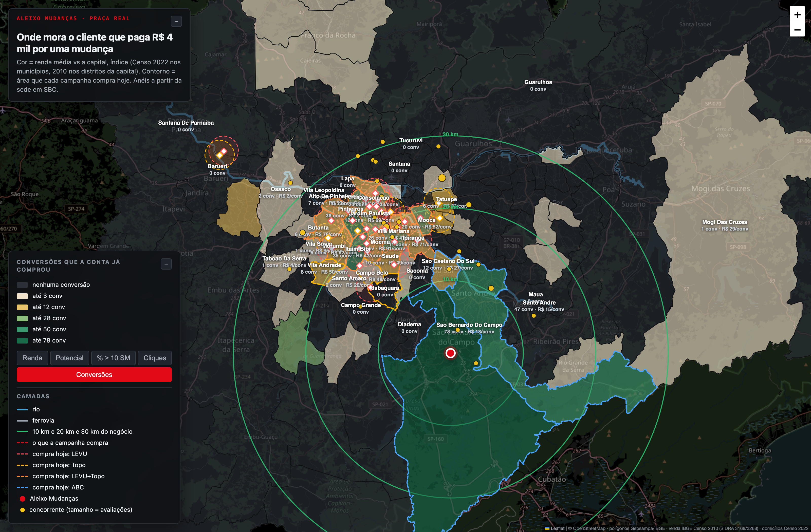Click the competitor dot just above Osasco label
The width and height of the screenshot is (811, 532).
pos(290,183)
